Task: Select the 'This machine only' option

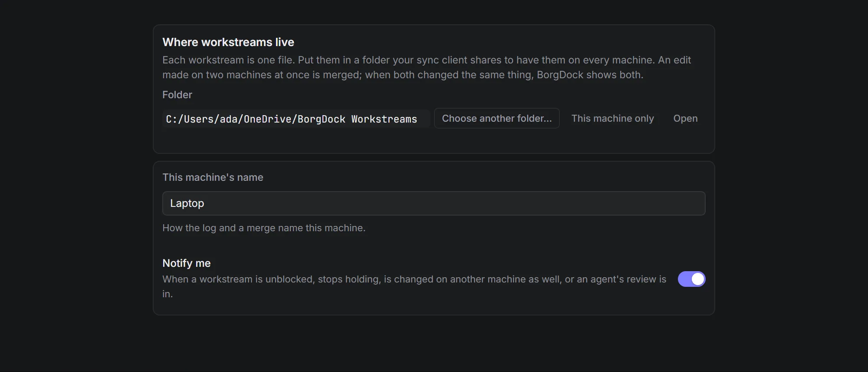Action: 612,118
